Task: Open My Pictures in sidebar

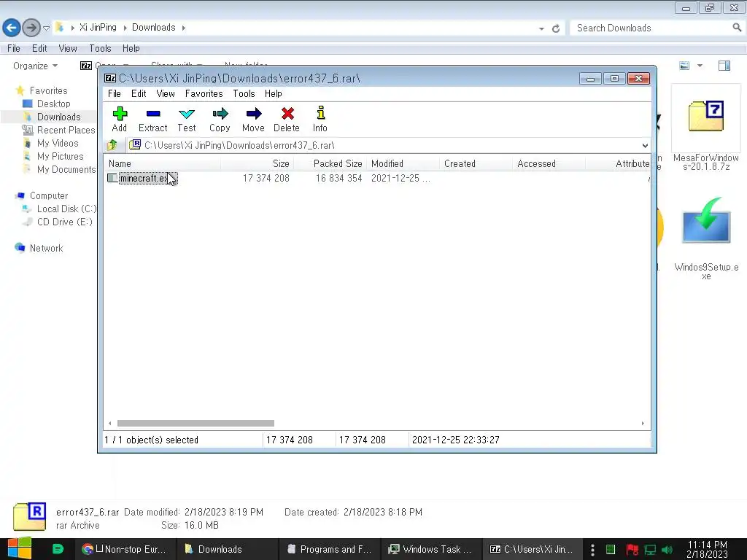Action: (60, 156)
